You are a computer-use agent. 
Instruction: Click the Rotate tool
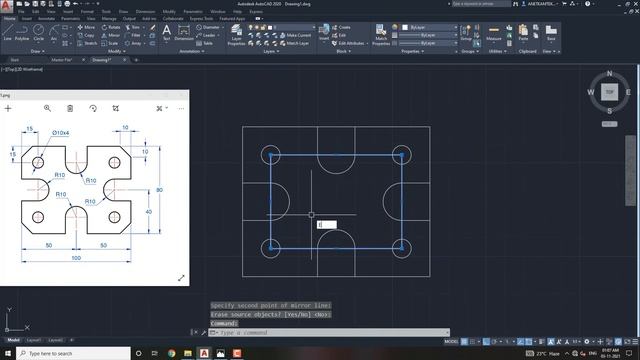(x=111, y=27)
